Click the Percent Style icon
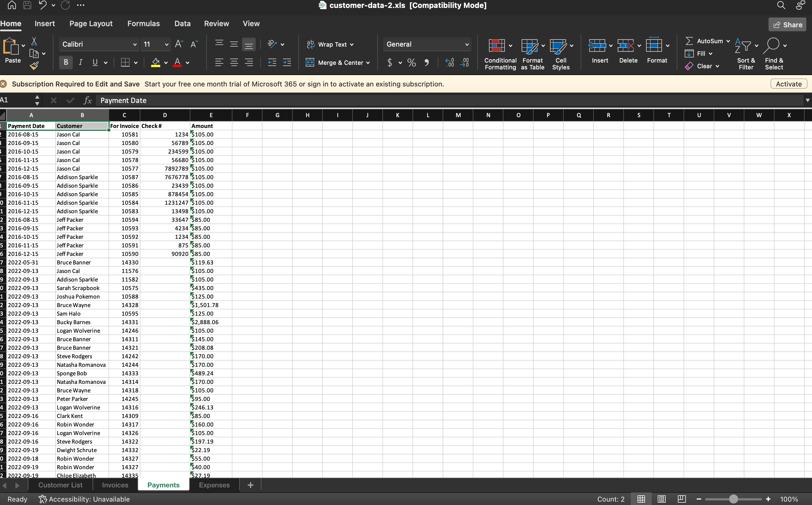This screenshot has width=812, height=505. [x=411, y=63]
